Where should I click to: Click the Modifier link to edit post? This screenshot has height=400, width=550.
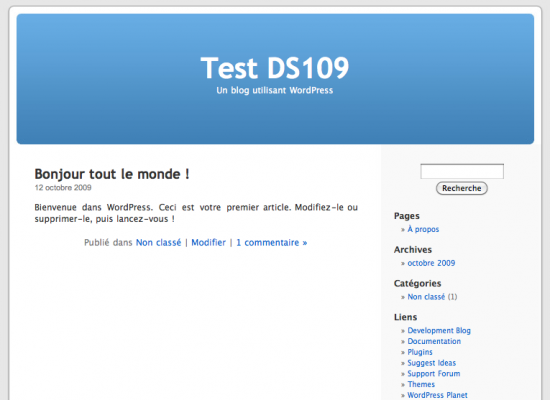coord(208,242)
